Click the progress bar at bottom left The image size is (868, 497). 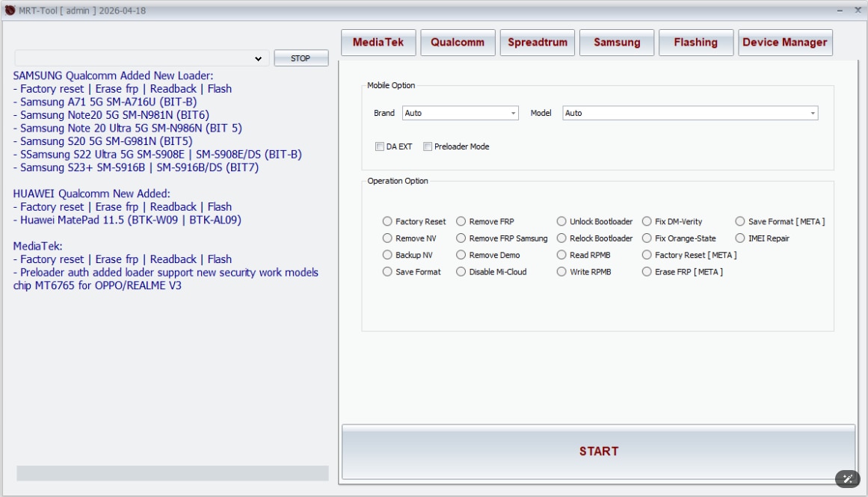click(172, 473)
